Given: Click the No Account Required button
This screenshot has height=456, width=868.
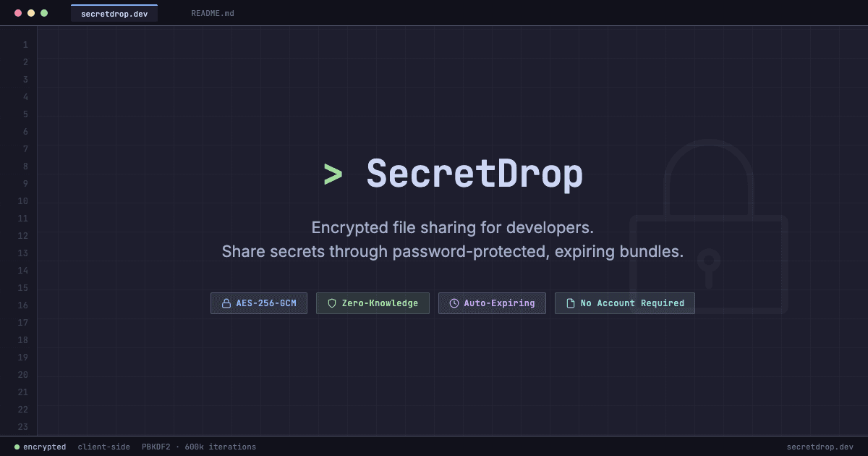Looking at the screenshot, I should [x=624, y=303].
